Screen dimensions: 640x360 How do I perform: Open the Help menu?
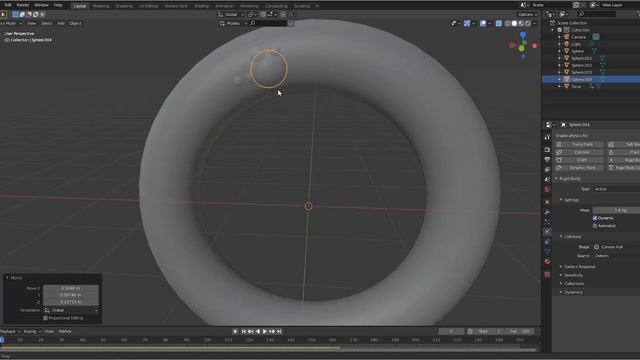[58, 5]
